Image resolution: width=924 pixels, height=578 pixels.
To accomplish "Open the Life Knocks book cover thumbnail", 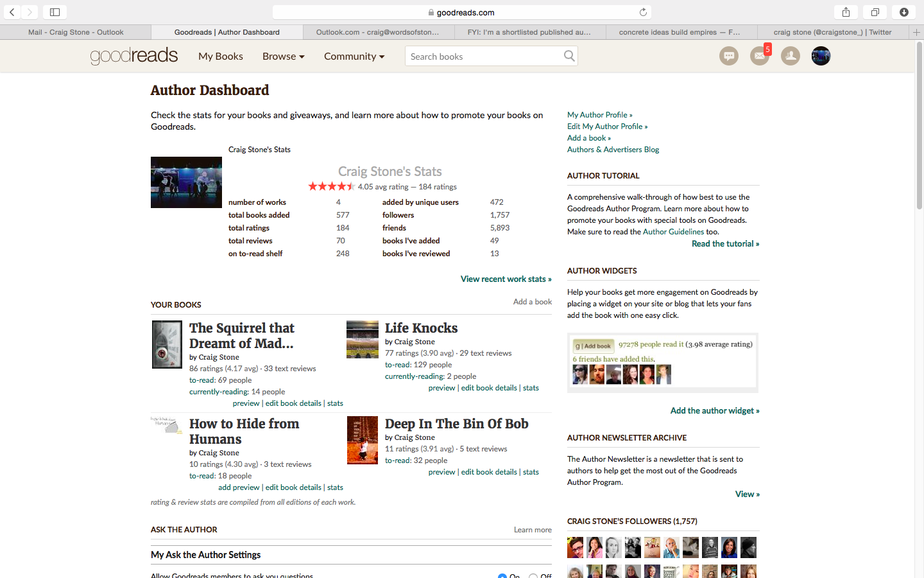I will point(363,340).
